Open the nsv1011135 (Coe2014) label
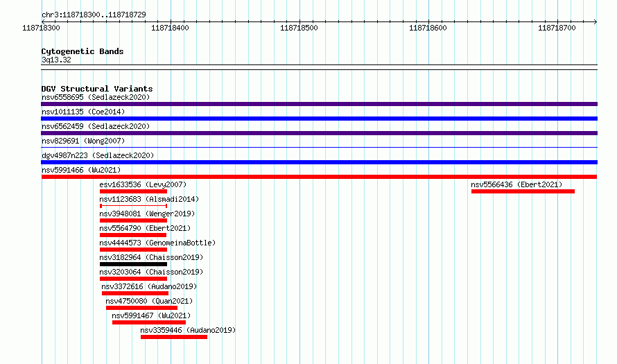 point(83,112)
